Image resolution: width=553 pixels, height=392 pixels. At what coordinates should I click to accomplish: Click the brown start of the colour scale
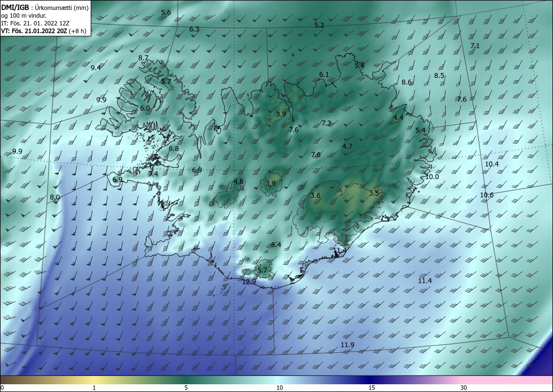(11, 380)
